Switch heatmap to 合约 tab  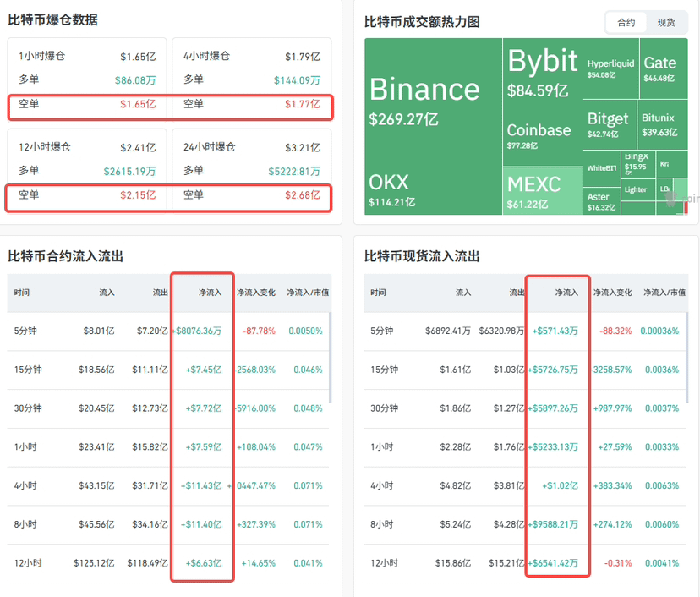(626, 23)
